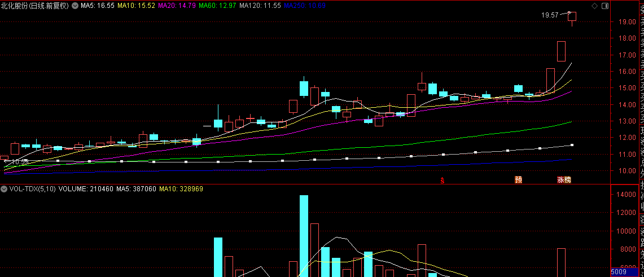Click the 预 forecast marker icon
The image size is (644, 277).
click(x=518, y=180)
